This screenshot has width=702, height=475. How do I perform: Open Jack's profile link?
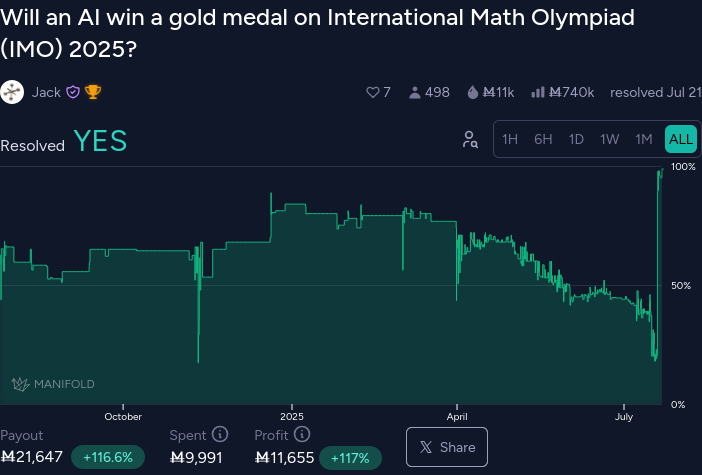[x=46, y=92]
